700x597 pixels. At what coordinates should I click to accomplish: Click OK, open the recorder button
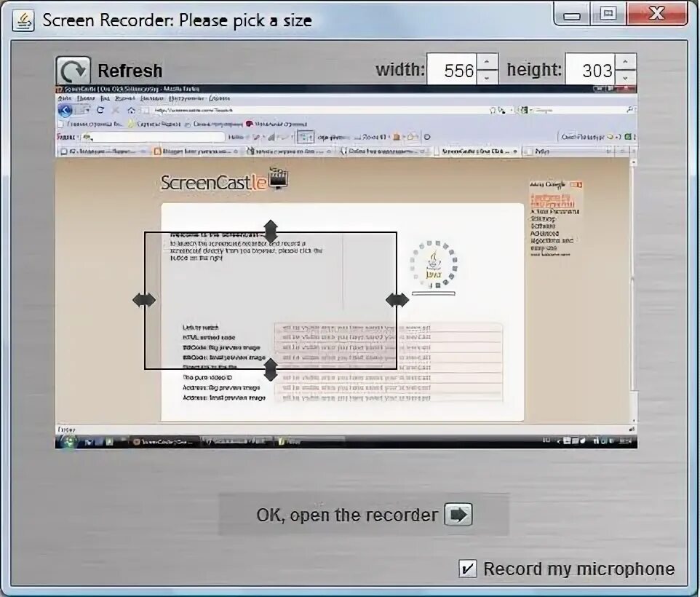[x=363, y=515]
